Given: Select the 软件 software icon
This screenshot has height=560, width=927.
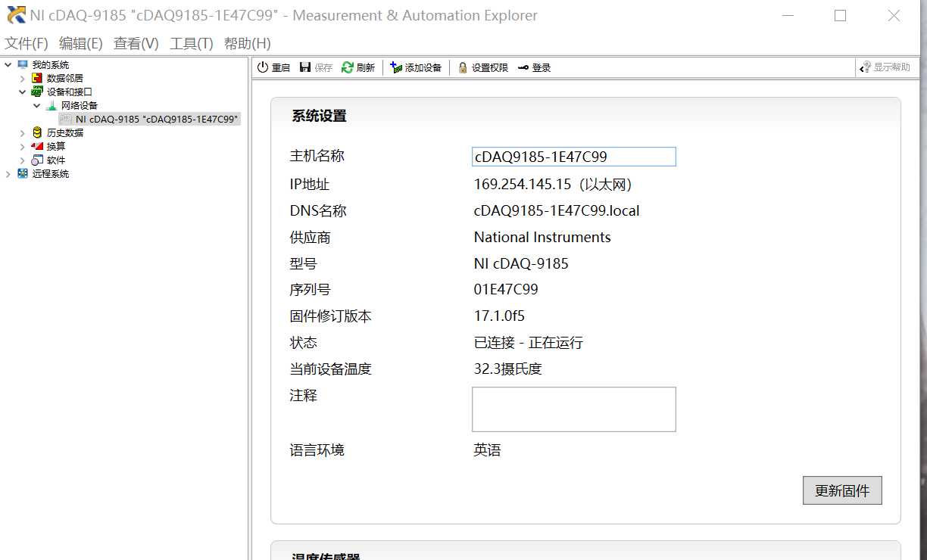Looking at the screenshot, I should tap(37, 160).
